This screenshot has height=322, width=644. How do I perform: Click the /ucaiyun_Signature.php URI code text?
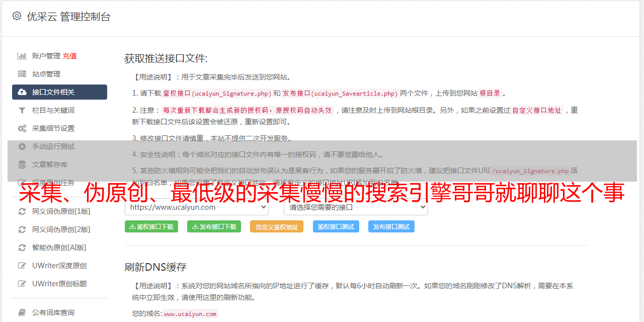point(530,171)
